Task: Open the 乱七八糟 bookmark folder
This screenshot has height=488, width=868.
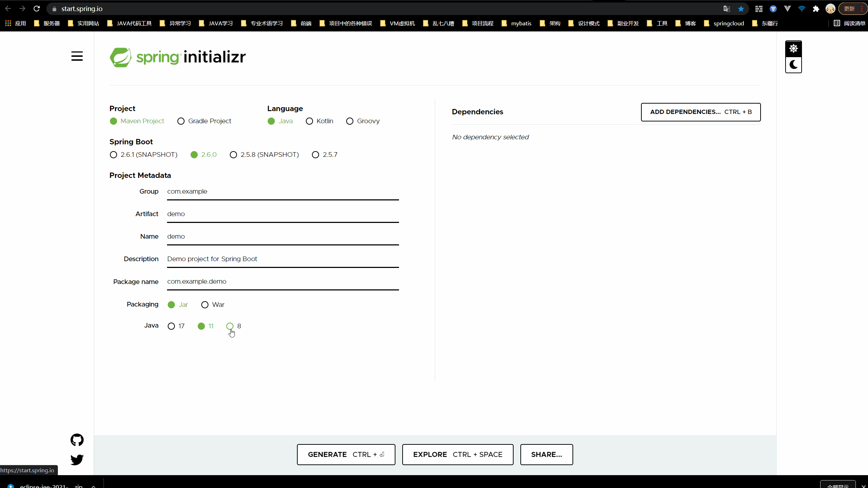Action: tap(438, 23)
